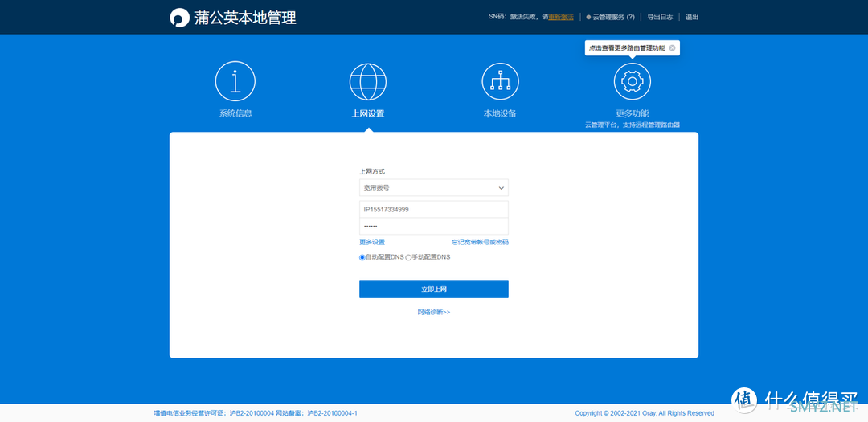Click the broadband password field
Viewport: 868px width, 422px height.
click(434, 227)
